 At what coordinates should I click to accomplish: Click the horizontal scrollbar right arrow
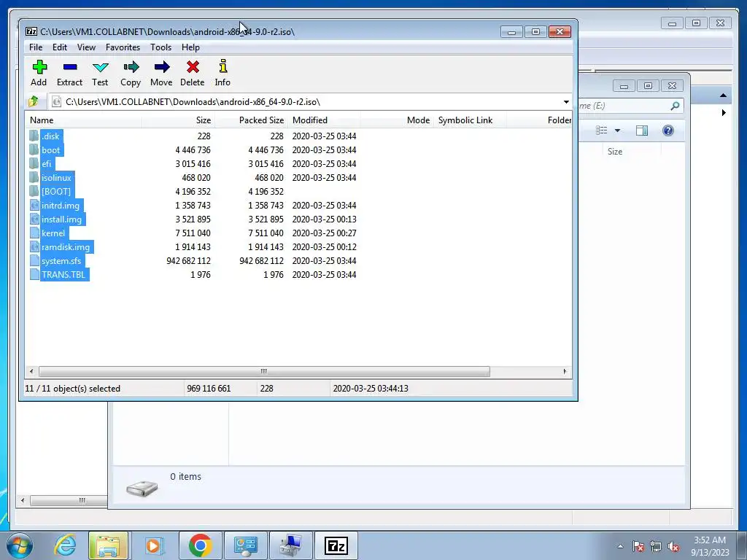565,371
